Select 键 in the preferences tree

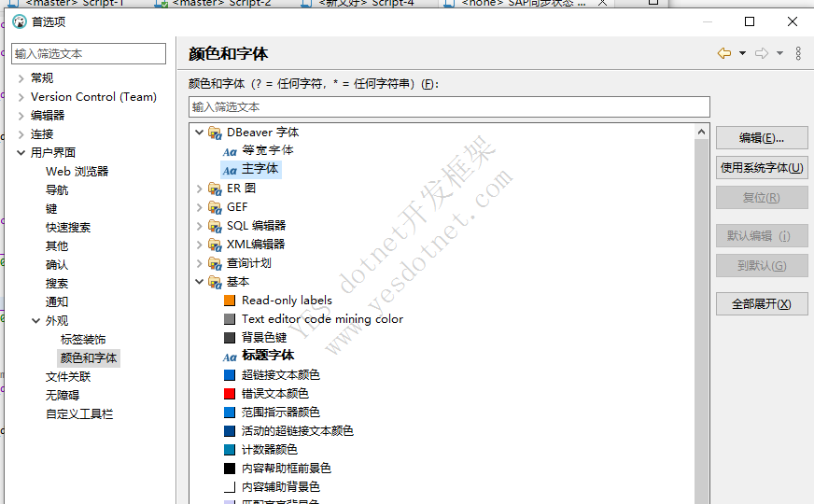51,209
